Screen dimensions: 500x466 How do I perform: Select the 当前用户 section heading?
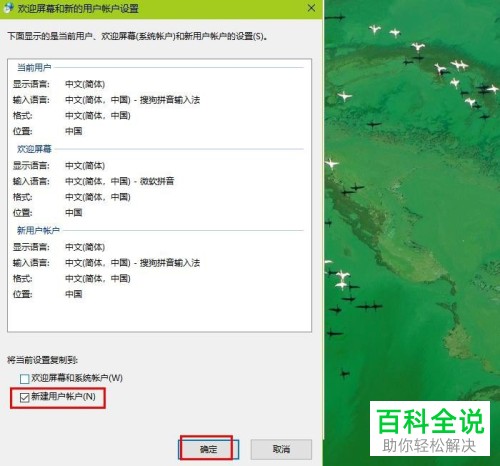pos(34,68)
